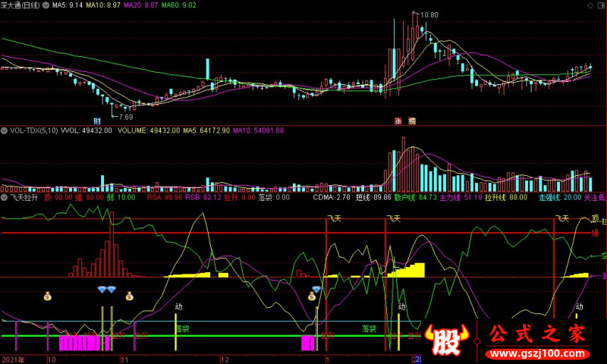Click the 12 month label on date axis

[225, 359]
